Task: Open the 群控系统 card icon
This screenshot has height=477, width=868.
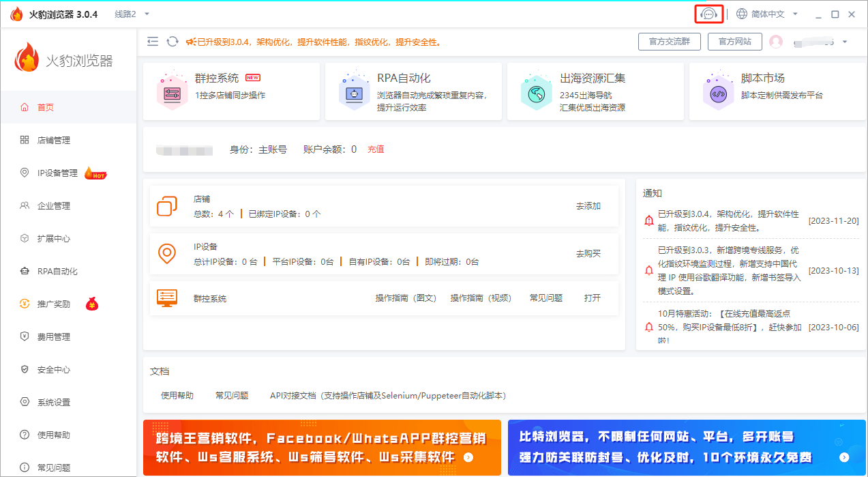Action: [x=171, y=92]
